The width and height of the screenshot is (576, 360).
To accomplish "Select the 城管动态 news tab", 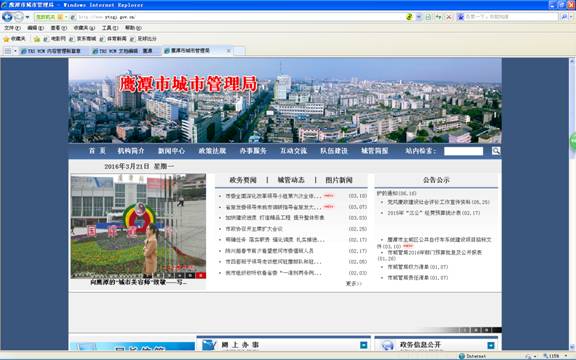I will click(x=291, y=180).
